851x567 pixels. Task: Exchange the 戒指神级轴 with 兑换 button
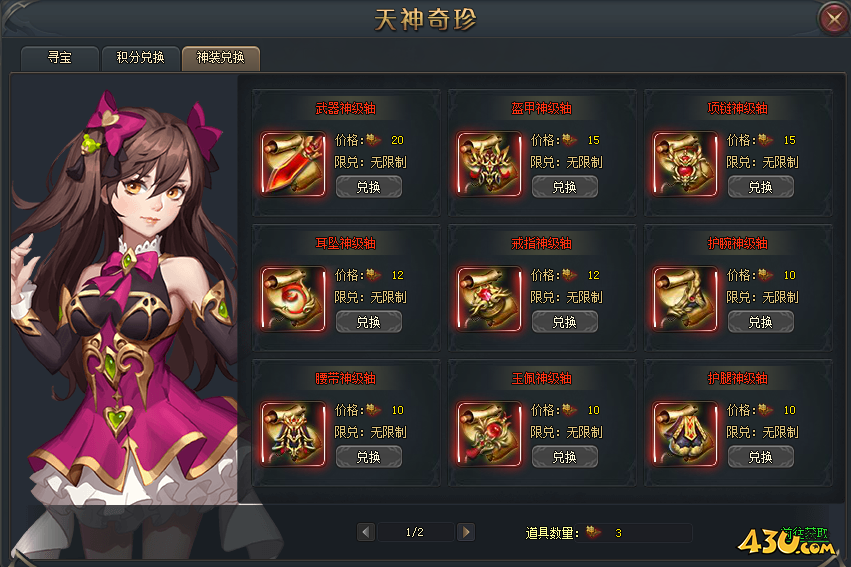click(x=565, y=322)
